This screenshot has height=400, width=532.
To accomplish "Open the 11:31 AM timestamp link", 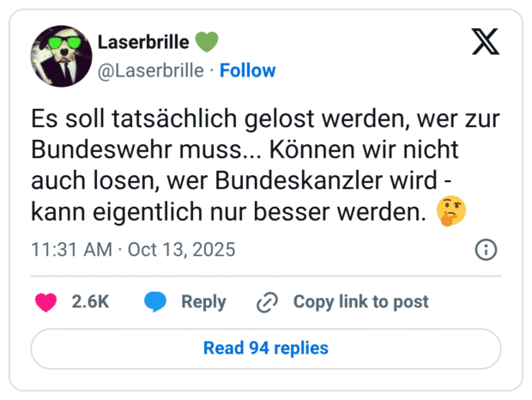I will (x=71, y=250).
